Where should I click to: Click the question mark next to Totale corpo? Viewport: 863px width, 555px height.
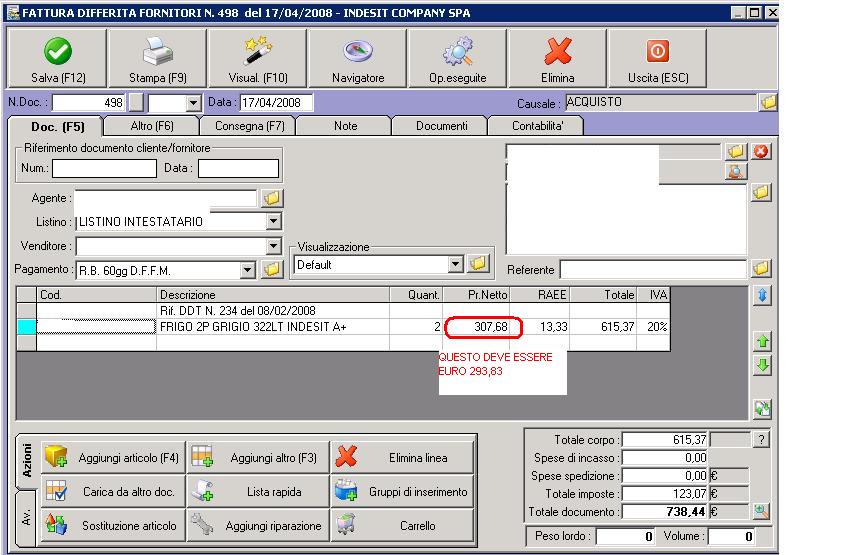tap(761, 440)
